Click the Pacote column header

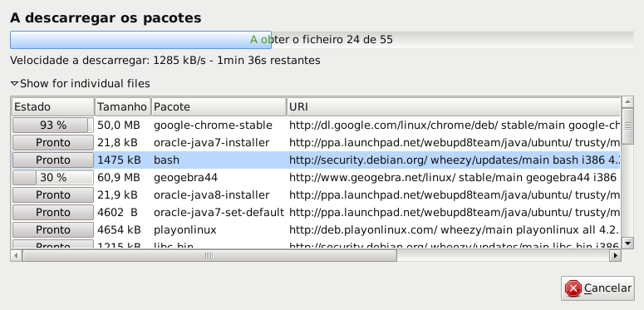219,106
